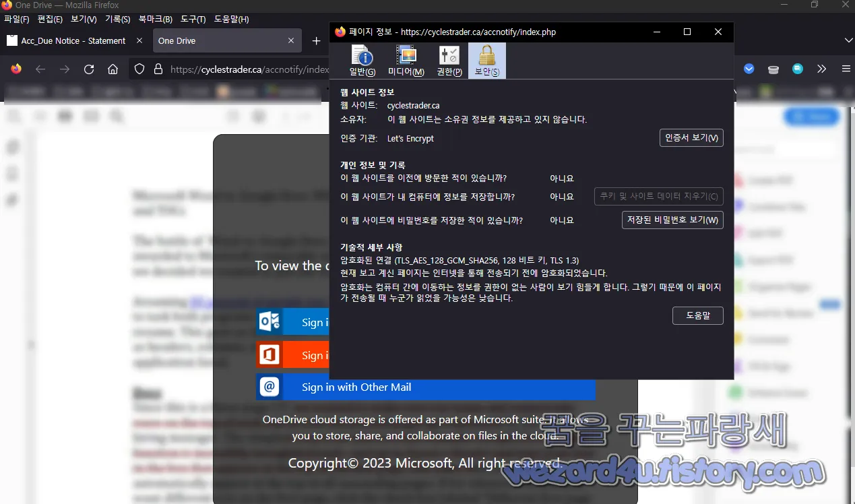Click the site padlock icon in address bar
The width and height of the screenshot is (855, 504).
tap(158, 69)
